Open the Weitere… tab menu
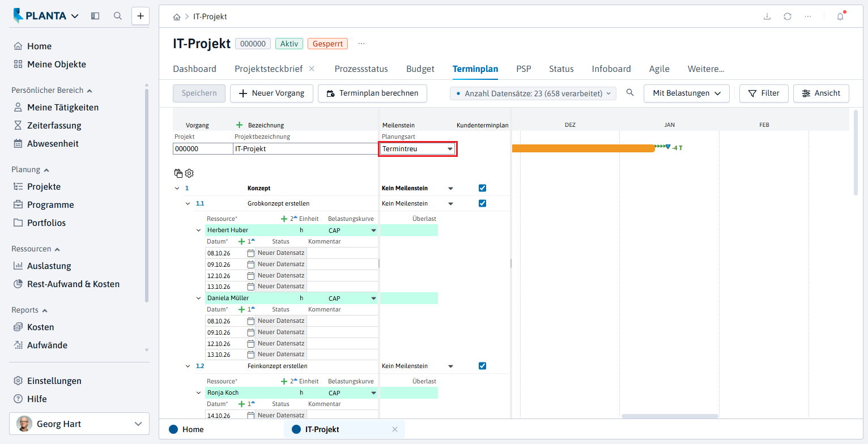 coord(706,69)
